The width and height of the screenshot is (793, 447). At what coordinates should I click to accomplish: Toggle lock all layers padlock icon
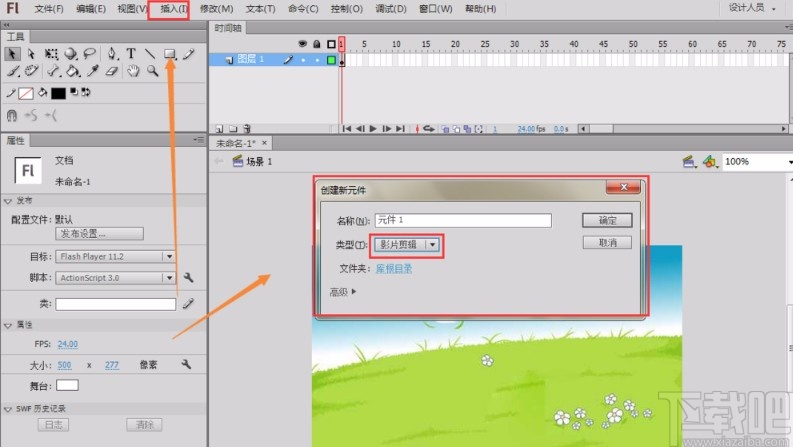(x=317, y=44)
